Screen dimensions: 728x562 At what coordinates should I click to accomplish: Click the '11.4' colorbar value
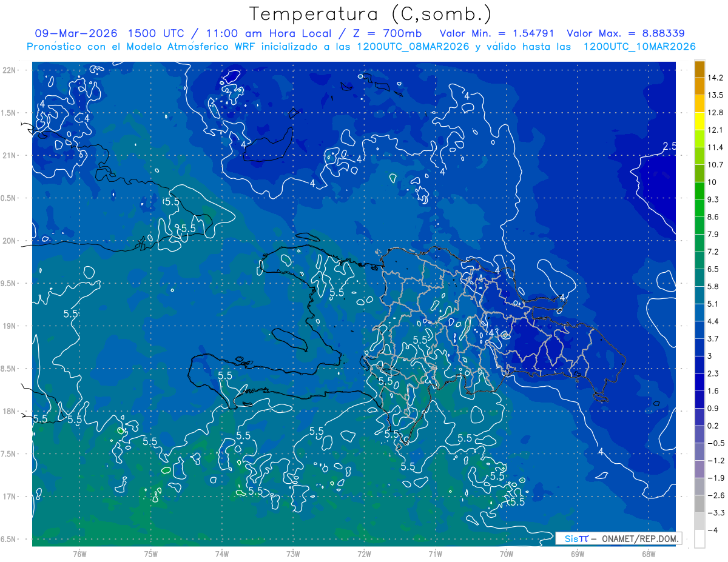pyautogui.click(x=715, y=147)
